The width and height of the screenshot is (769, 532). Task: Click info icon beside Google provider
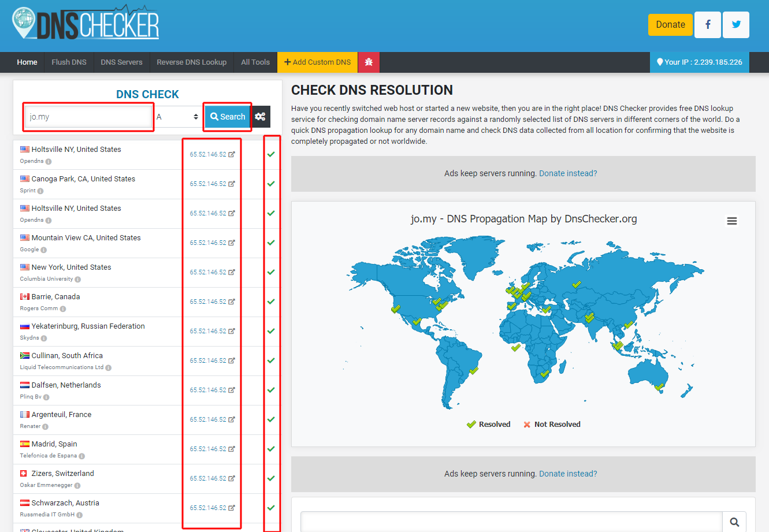point(44,250)
